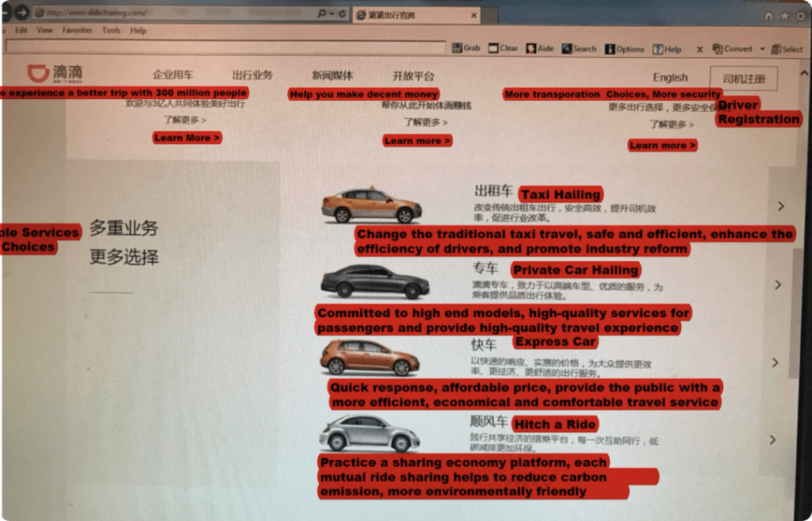This screenshot has height=521, width=812.
Task: Click the 更多选择 heading text
Action: 124,257
